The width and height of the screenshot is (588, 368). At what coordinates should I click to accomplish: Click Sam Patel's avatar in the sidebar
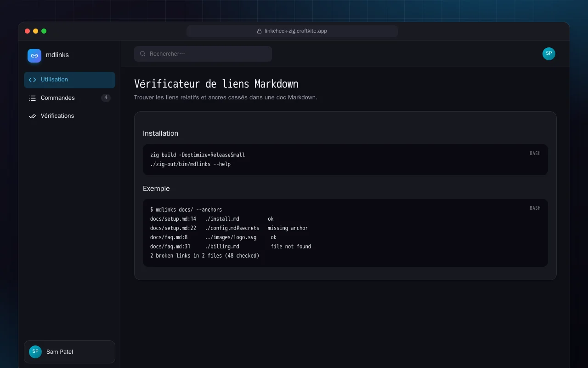point(35,352)
